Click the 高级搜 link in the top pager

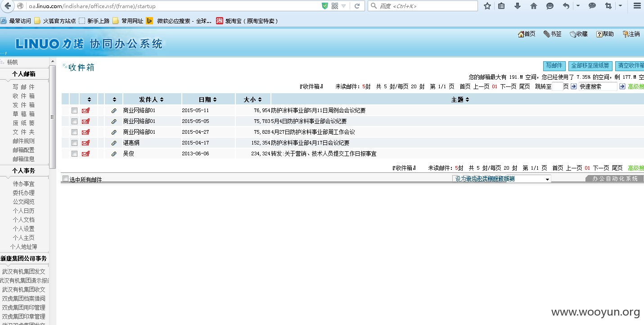[636, 86]
